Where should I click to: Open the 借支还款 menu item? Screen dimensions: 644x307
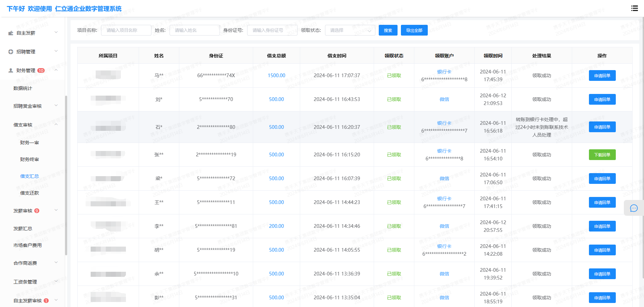(30, 193)
